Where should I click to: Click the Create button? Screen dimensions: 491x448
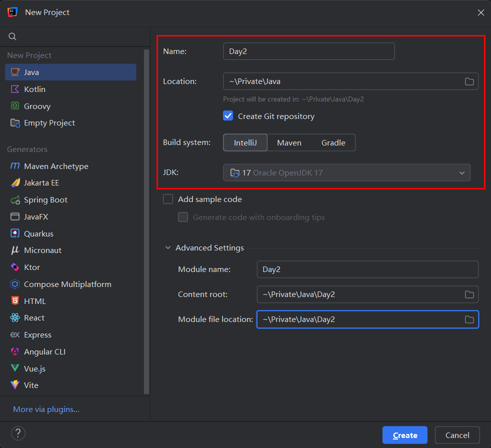405,435
